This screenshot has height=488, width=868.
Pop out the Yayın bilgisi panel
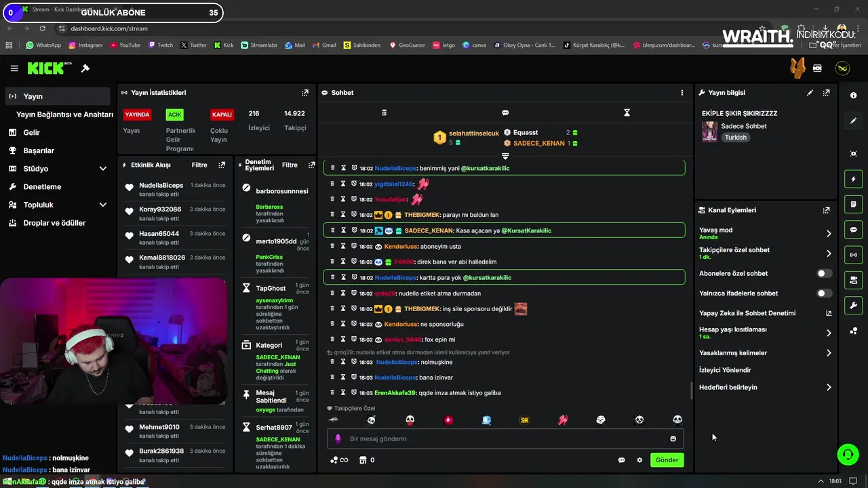(x=826, y=93)
